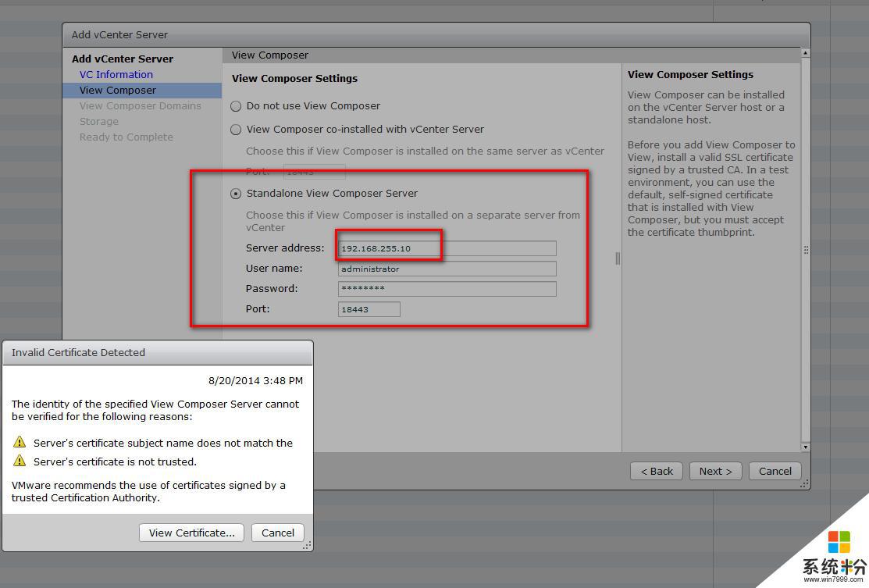869x588 pixels.
Task: Click Invalid Certificate Detected dialog title
Action: pyautogui.click(x=78, y=352)
